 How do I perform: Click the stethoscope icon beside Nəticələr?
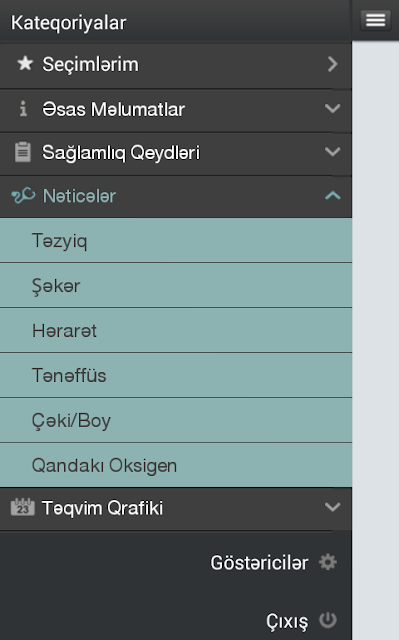tap(23, 196)
